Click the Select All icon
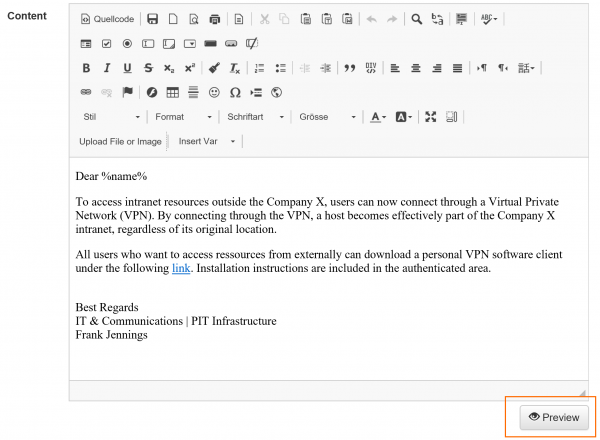 [x=461, y=19]
